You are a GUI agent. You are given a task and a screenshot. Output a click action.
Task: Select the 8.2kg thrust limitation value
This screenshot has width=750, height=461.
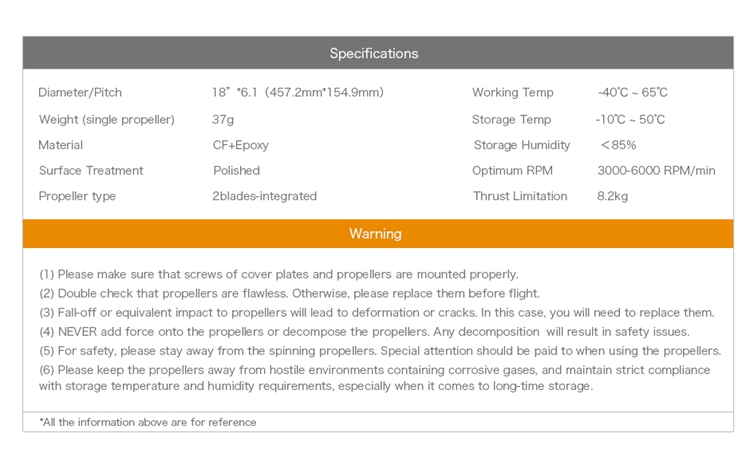[x=612, y=196]
